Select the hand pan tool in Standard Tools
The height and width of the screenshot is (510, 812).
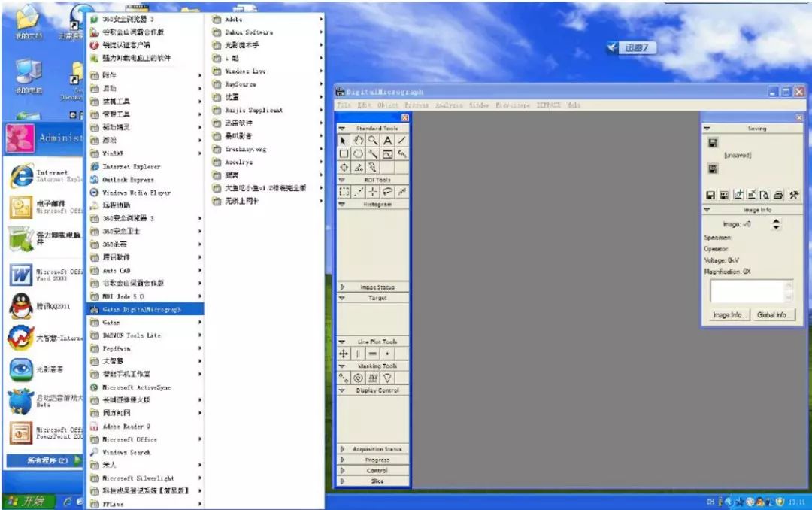(359, 141)
